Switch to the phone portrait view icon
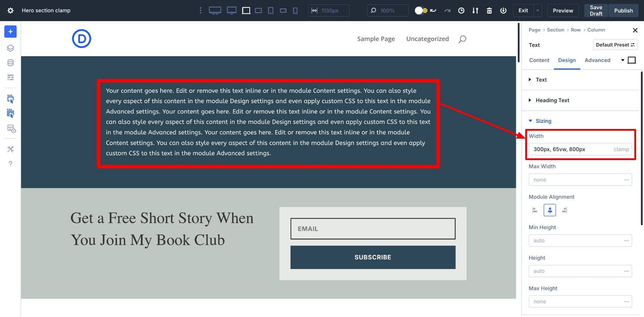 pos(295,10)
